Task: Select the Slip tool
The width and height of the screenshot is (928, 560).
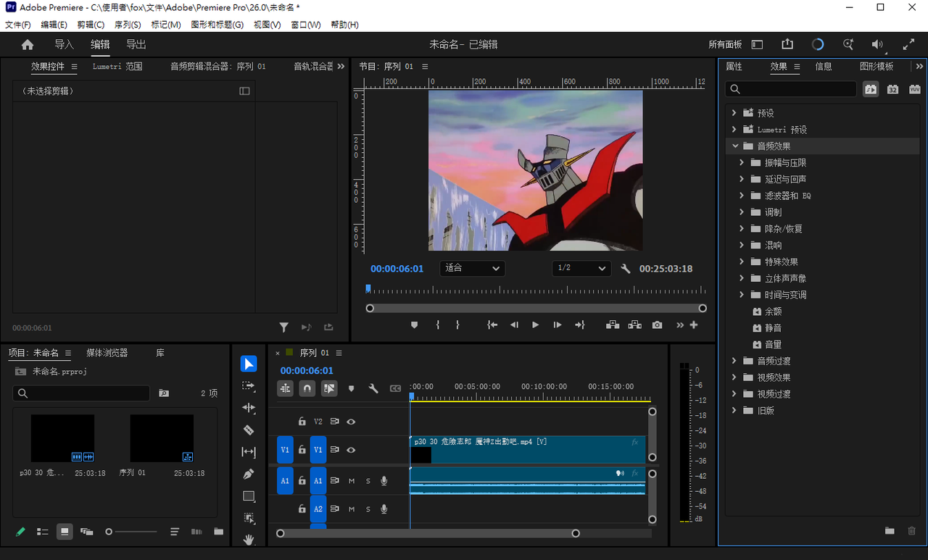Action: (249, 452)
